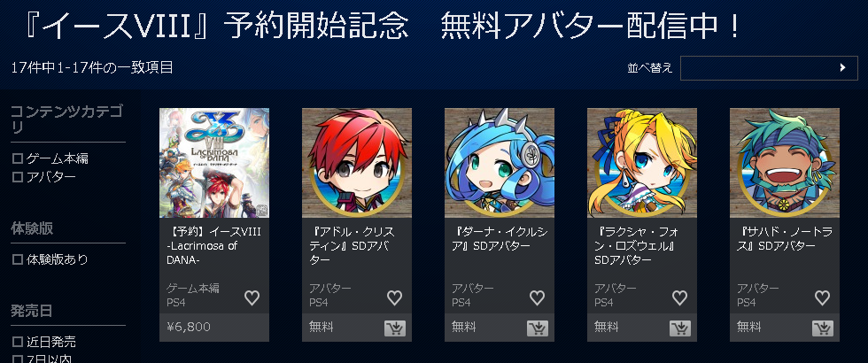Click heart icon on アドル・クリスティン avatar card
Viewport: 868px width, 363px height.
click(394, 298)
